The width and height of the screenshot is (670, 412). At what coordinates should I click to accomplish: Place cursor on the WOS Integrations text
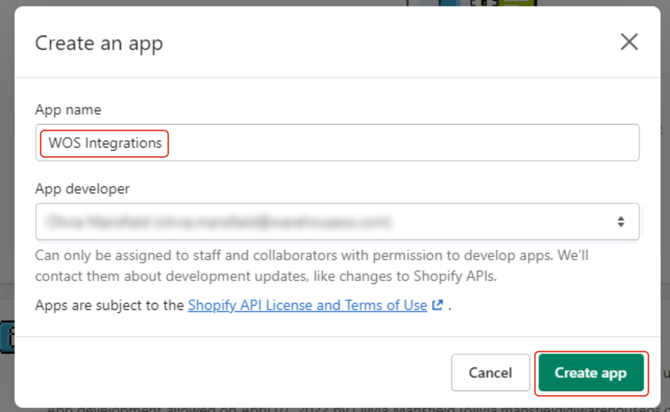[105, 143]
